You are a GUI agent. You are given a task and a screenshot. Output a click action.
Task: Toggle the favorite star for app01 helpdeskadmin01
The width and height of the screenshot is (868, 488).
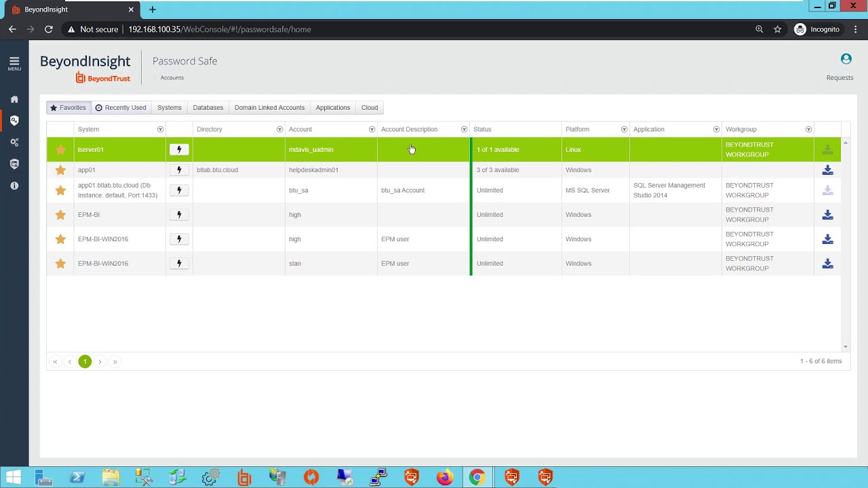tap(60, 170)
